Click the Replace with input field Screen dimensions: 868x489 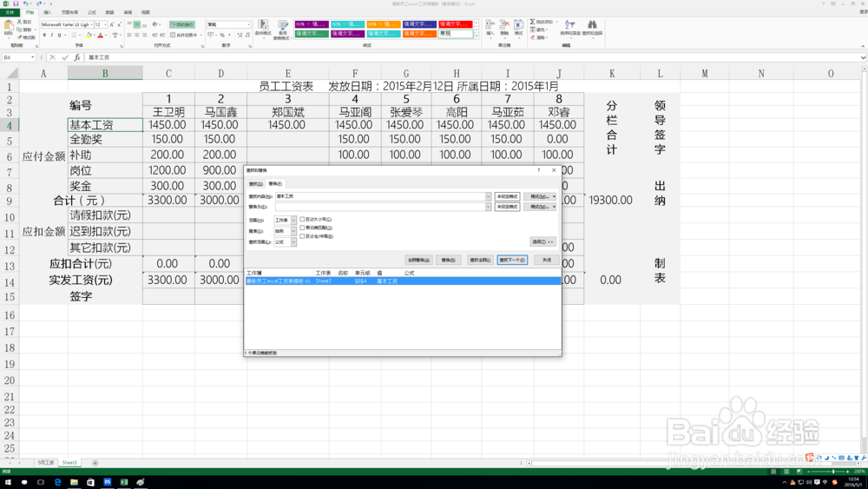click(x=380, y=207)
